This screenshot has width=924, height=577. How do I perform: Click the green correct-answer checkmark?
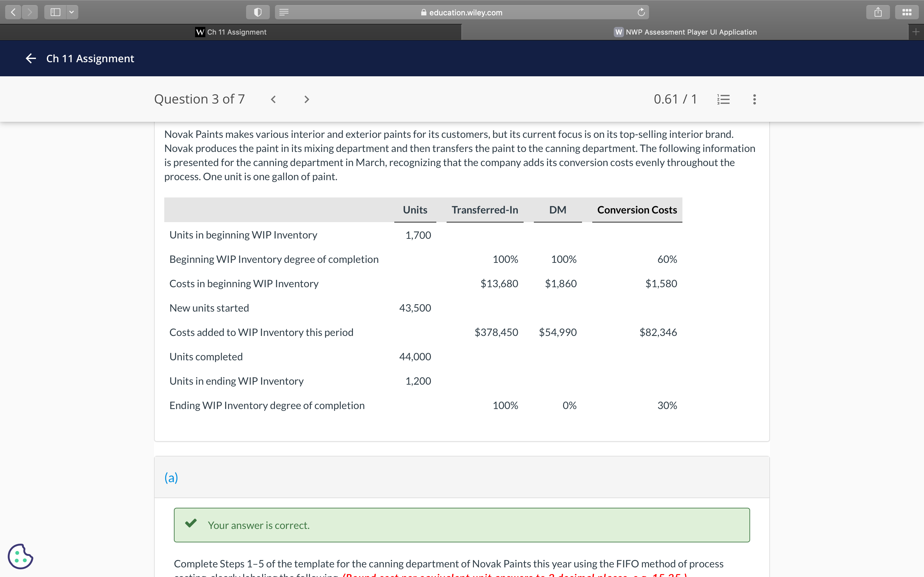click(x=191, y=523)
